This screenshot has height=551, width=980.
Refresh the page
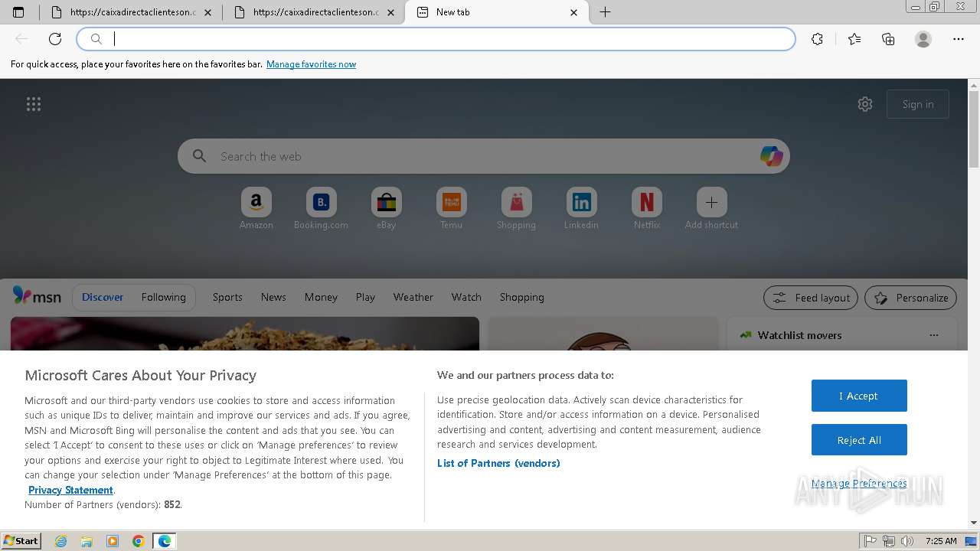tap(55, 39)
